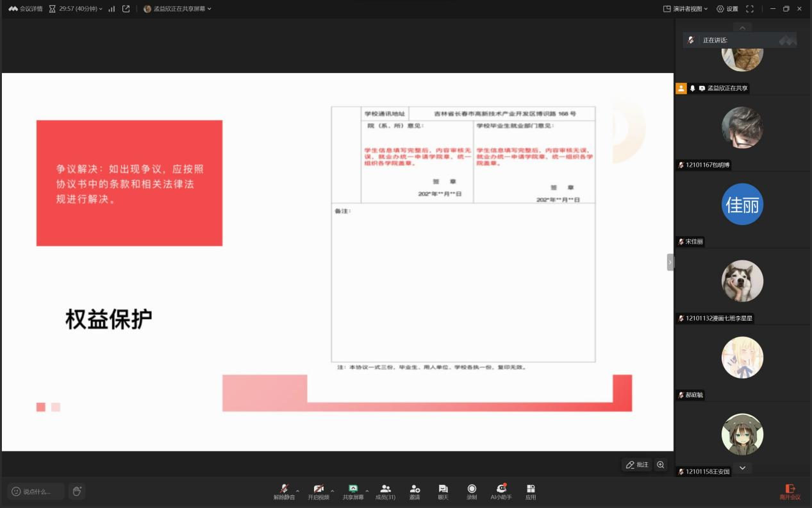This screenshot has width=812, height=508.
Task: Click the red 离开会议 leave meeting button
Action: (790, 491)
